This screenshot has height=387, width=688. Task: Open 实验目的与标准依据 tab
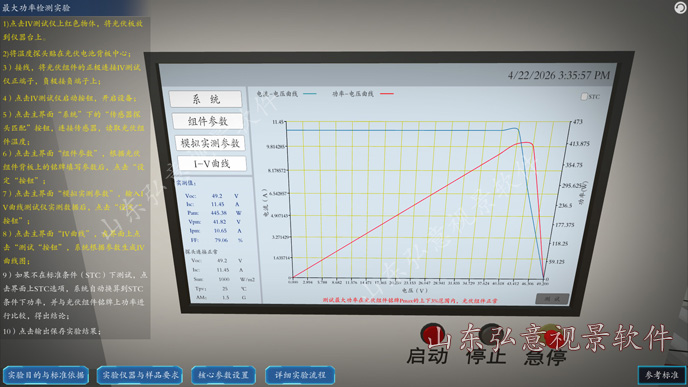click(x=46, y=375)
